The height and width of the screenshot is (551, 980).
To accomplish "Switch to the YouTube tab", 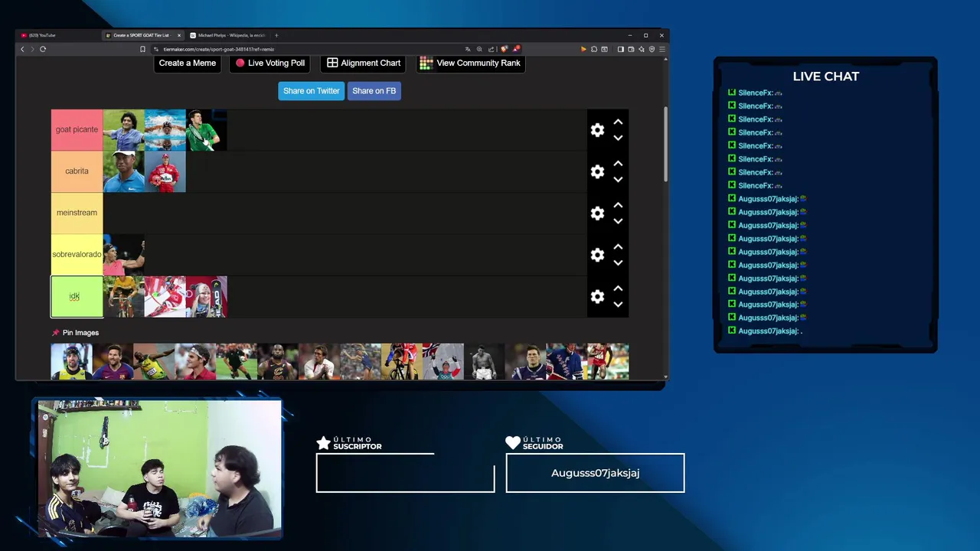I will (57, 35).
